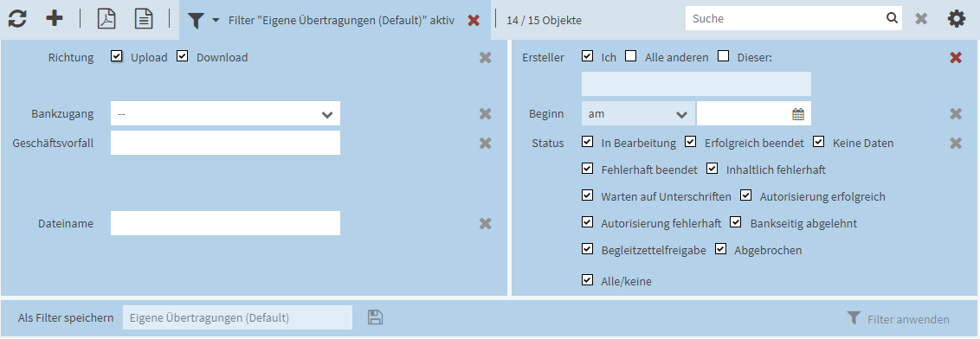This screenshot has width=980, height=339.
Task: Clear the Ersteller filter with red X
Action: pyautogui.click(x=956, y=57)
